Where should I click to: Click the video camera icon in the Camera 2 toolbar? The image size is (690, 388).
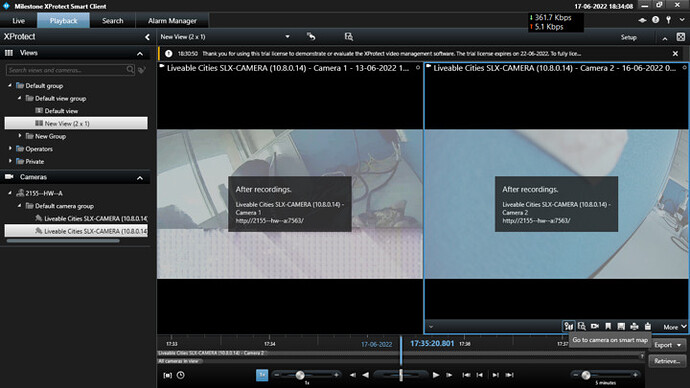coord(595,326)
